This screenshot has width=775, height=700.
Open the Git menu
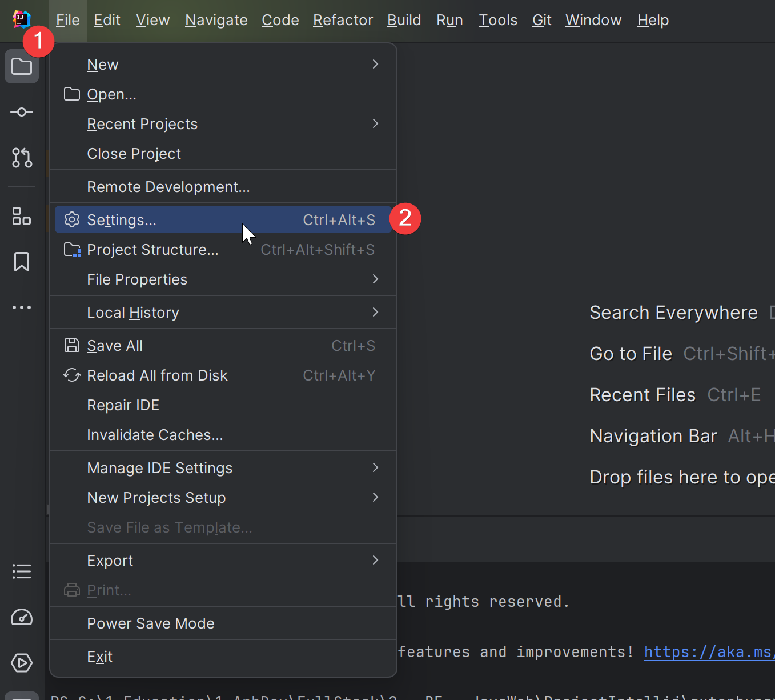(x=541, y=20)
